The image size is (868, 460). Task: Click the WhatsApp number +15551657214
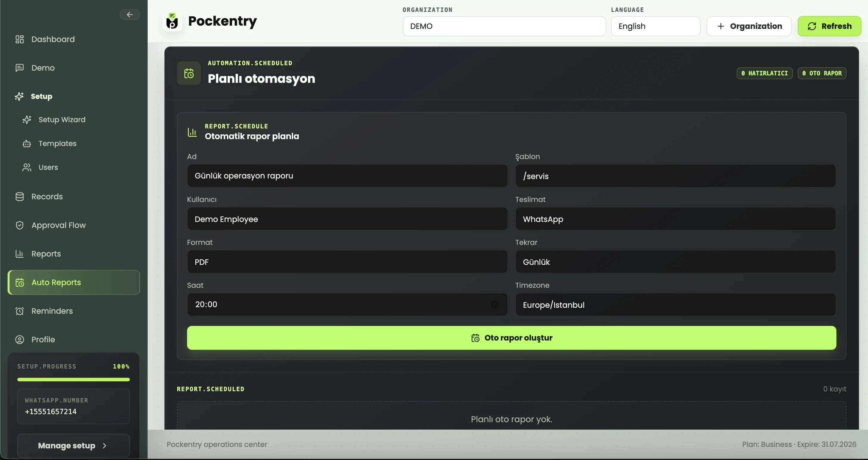coord(51,411)
